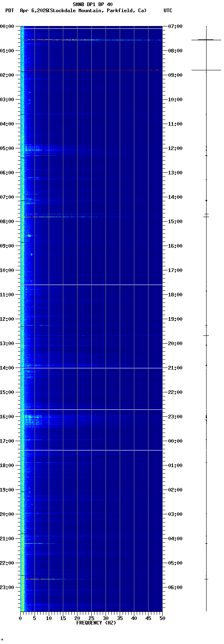Click the "03:00" label on PDT axis
This screenshot has width=224, height=644.
pos(7,100)
